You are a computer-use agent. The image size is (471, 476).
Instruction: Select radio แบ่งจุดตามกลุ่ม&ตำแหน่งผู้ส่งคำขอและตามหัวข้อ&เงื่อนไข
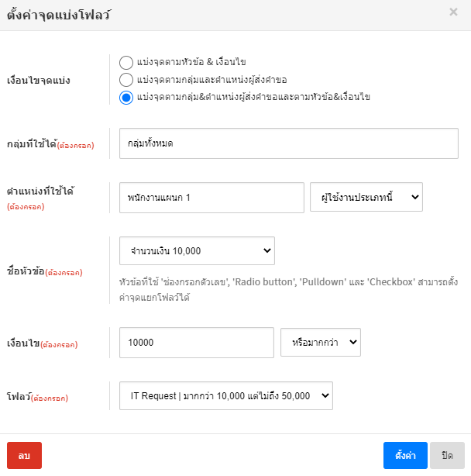coord(126,98)
